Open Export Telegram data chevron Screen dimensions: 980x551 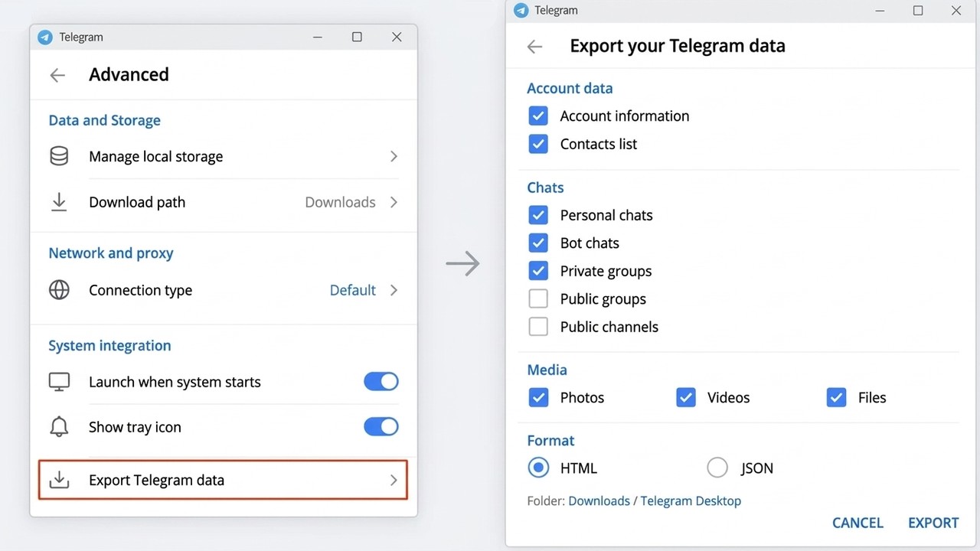tap(394, 480)
